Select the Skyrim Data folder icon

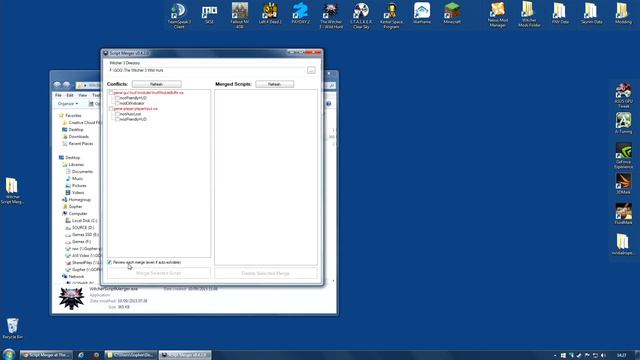tap(591, 13)
